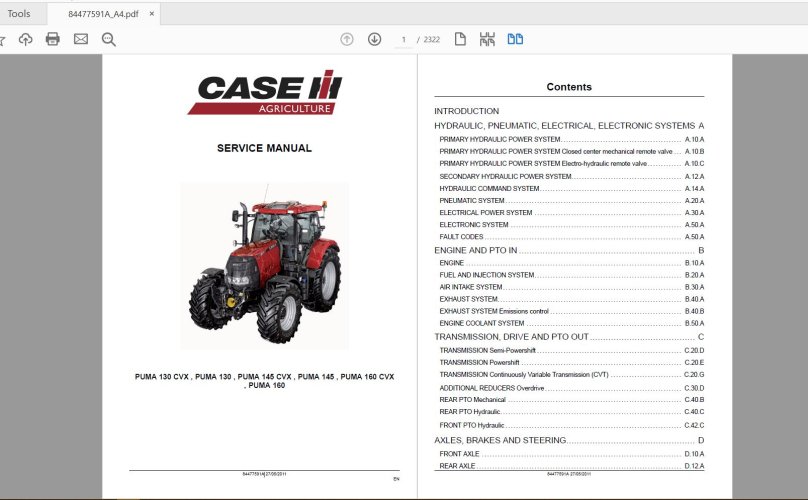Click ENGINE AND PTO IN heading

[569, 251]
